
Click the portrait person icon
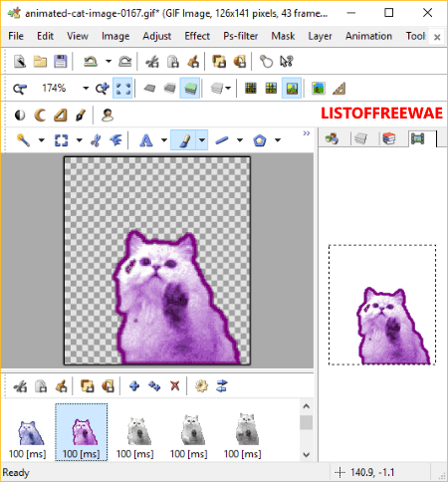(108, 116)
